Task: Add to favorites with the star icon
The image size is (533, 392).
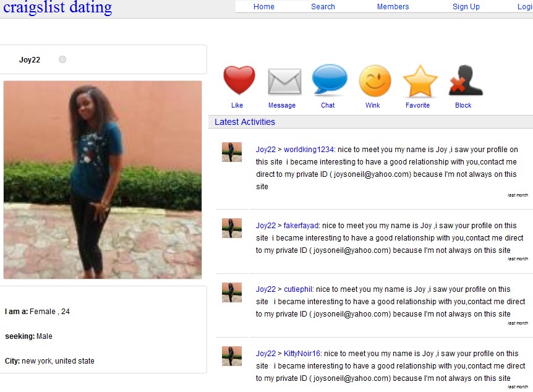Action: [x=420, y=81]
